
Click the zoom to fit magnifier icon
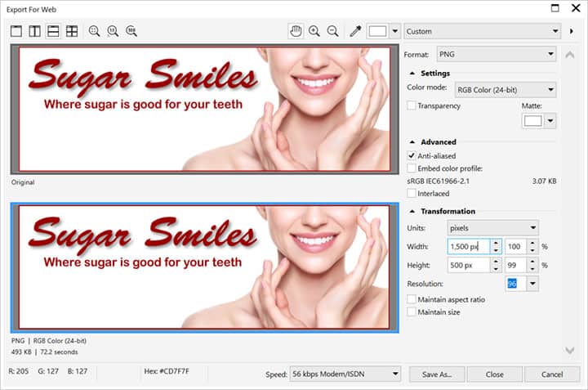click(x=94, y=31)
